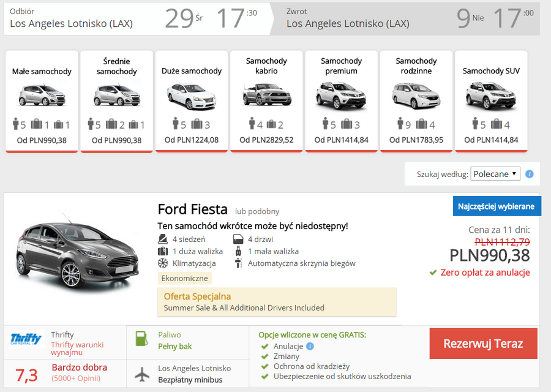Click the fuel pump Paliwo icon

pos(141,339)
